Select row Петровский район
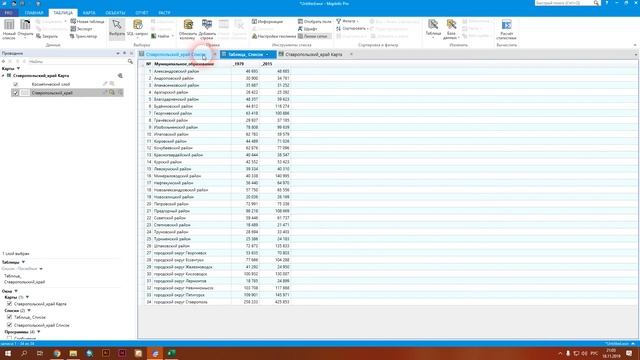 217,204
